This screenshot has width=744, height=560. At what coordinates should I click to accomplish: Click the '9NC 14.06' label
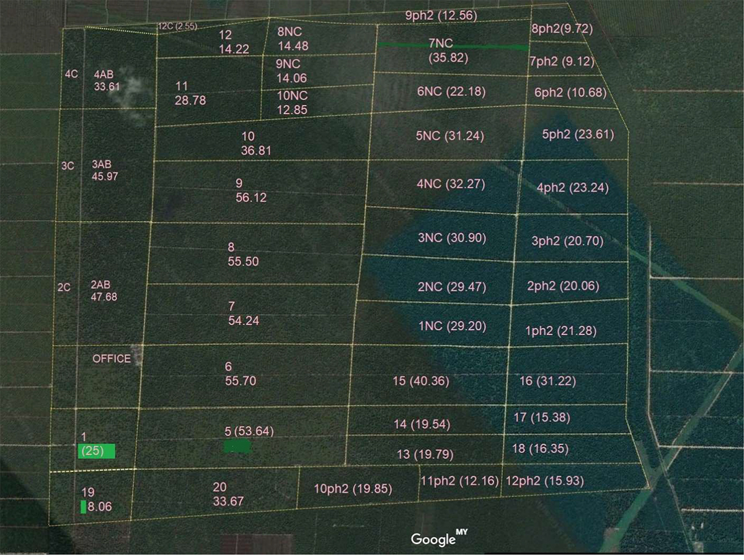tap(291, 71)
